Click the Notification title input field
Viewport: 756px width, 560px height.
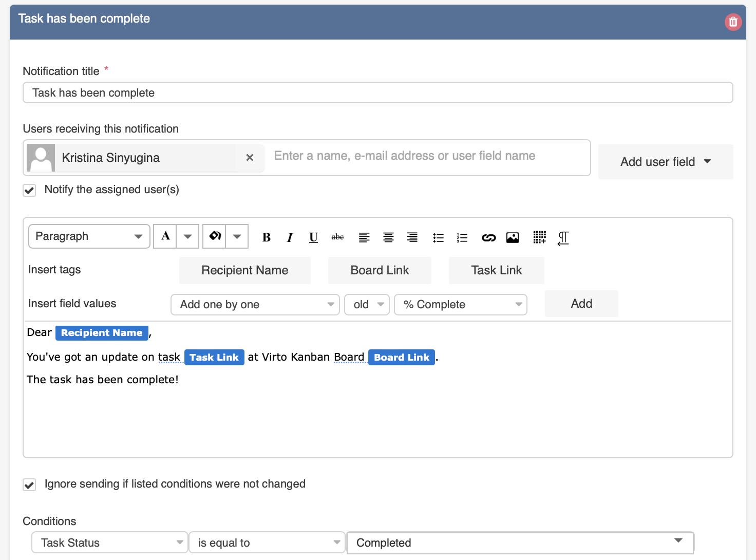tap(377, 92)
